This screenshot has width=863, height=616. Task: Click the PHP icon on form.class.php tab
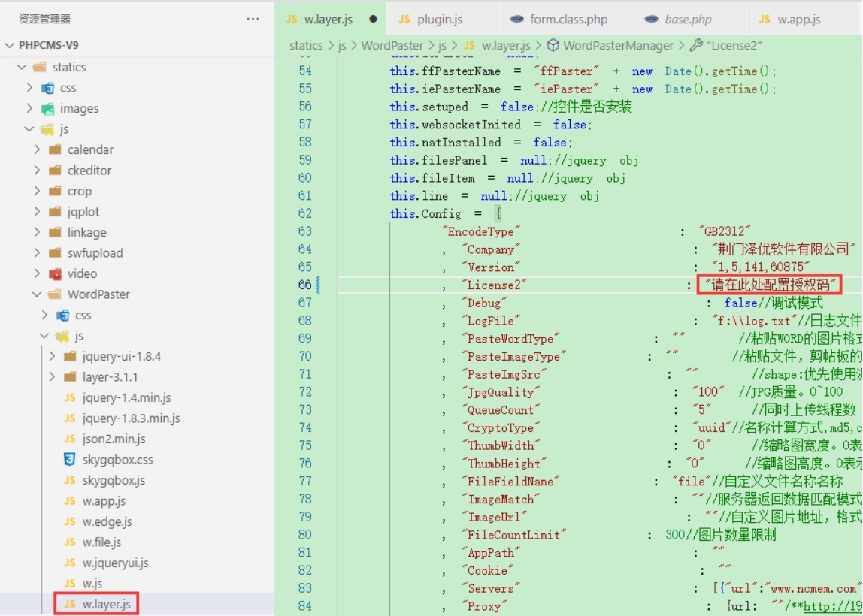(516, 19)
